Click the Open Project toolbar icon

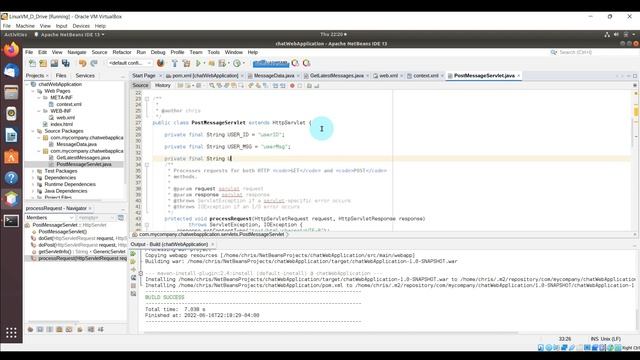click(x=54, y=63)
